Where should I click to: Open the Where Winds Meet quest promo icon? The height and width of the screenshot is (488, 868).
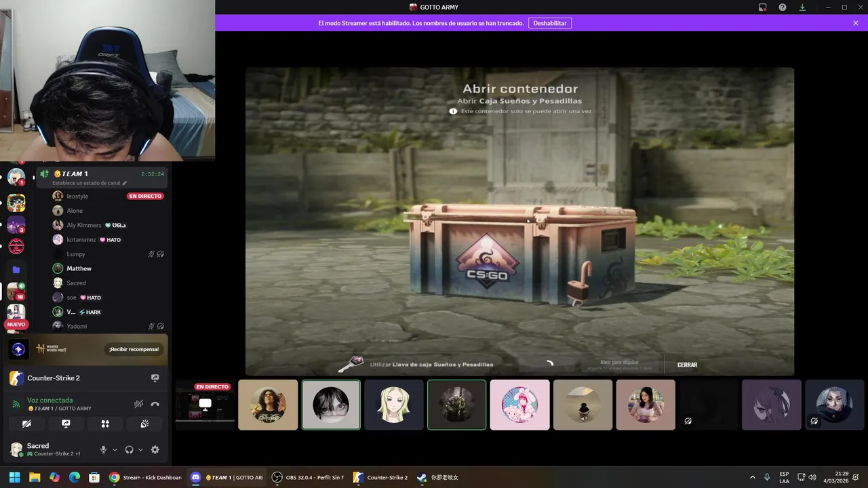pyautogui.click(x=18, y=349)
